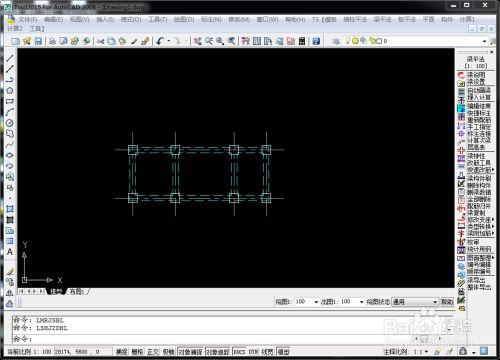Viewport: 500px width, 360px height.
Task: Click the Save icon in the toolbar
Action: (x=38, y=41)
